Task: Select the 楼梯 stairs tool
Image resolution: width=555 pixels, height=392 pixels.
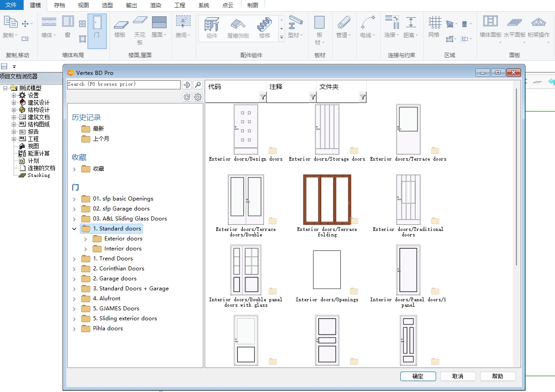Action: coord(265,28)
